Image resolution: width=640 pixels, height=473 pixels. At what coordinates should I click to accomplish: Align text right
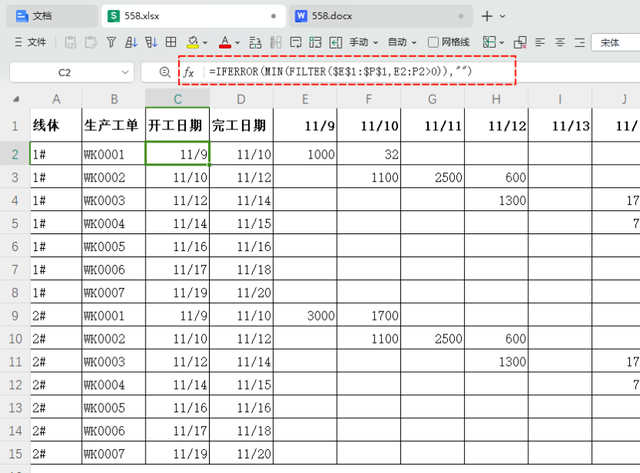580,42
